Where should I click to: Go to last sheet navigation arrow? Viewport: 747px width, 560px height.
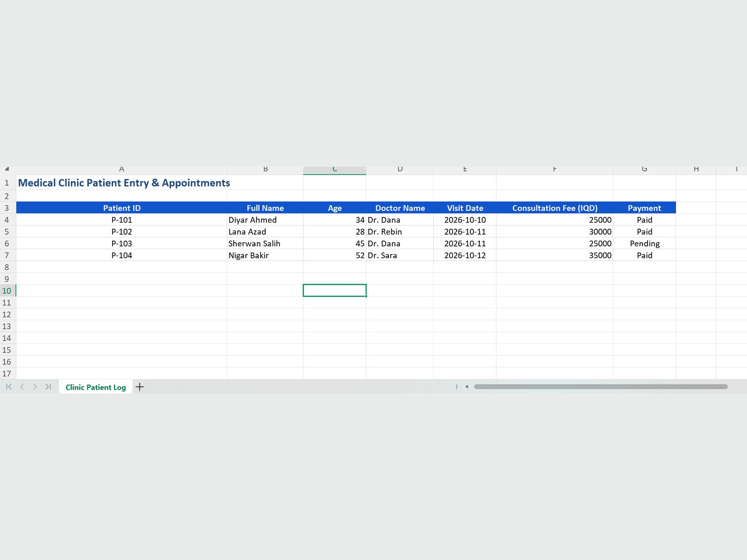48,387
